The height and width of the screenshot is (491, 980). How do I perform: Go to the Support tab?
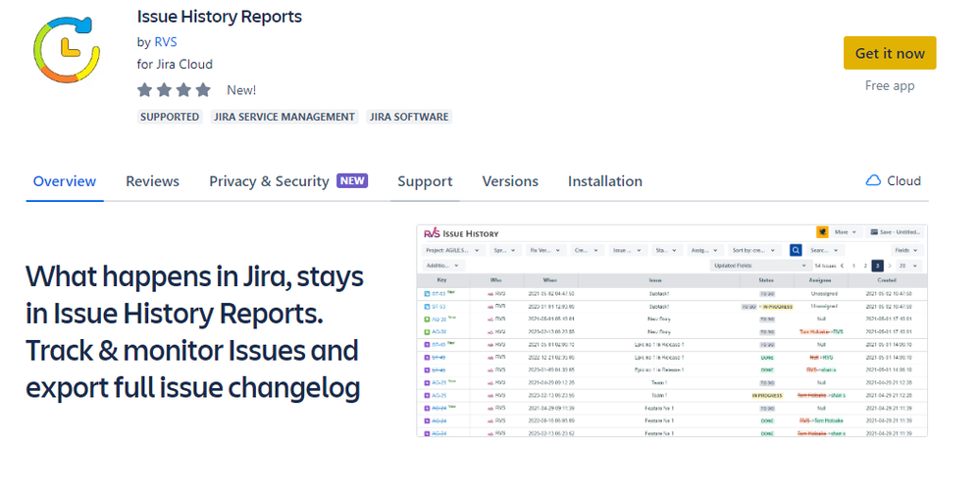point(425,181)
